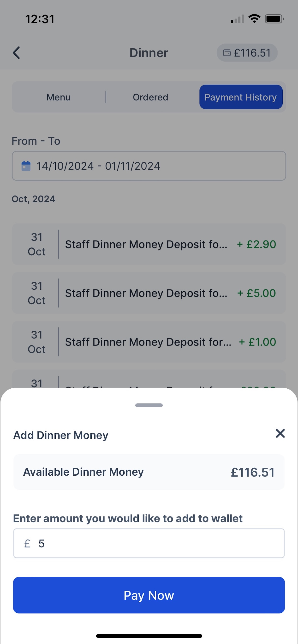Open the From - To date range picker
This screenshot has height=644, width=298.
(149, 166)
